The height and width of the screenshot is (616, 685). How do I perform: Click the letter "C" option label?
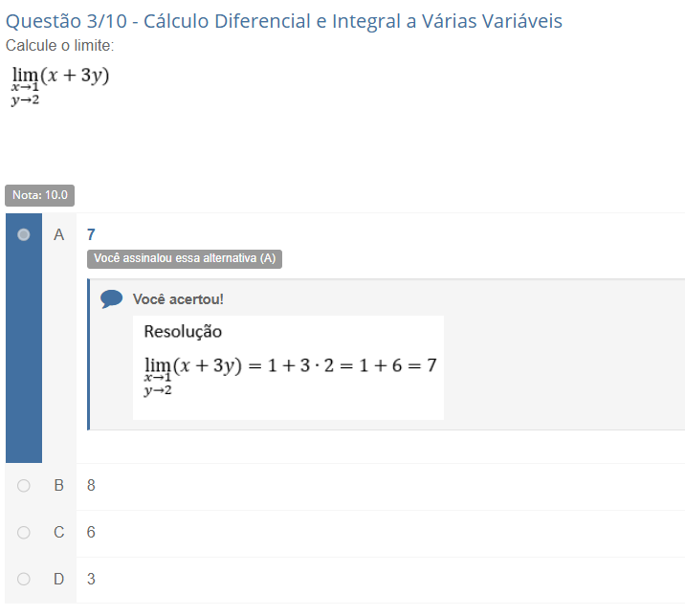click(x=59, y=532)
